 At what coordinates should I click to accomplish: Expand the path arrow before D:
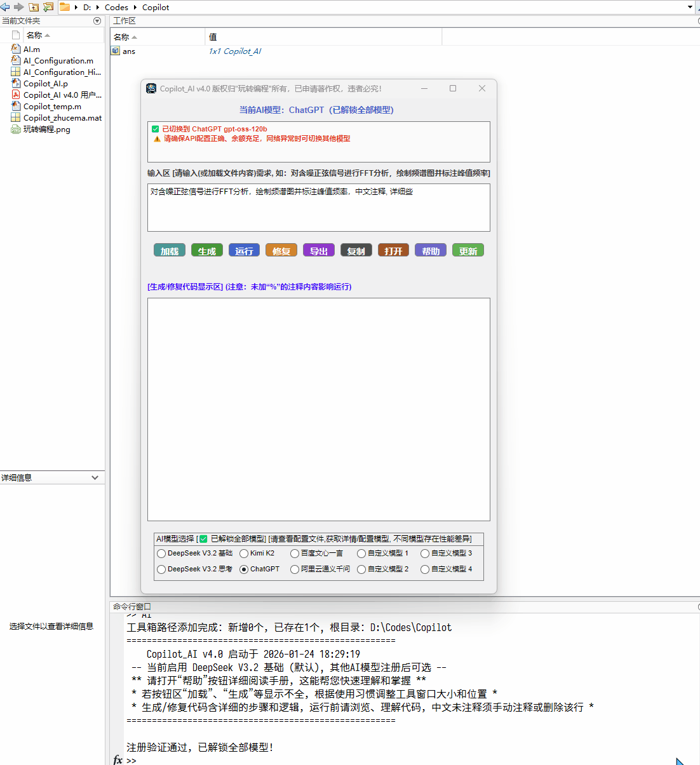(x=76, y=7)
